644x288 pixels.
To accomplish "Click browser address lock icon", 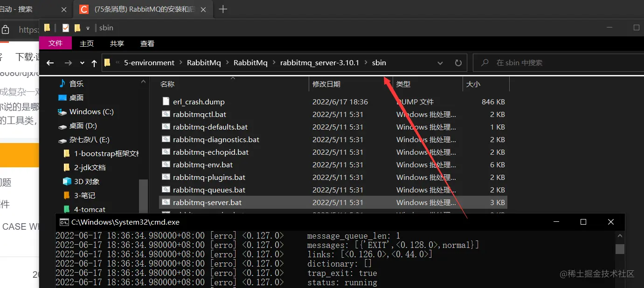I will pos(5,30).
